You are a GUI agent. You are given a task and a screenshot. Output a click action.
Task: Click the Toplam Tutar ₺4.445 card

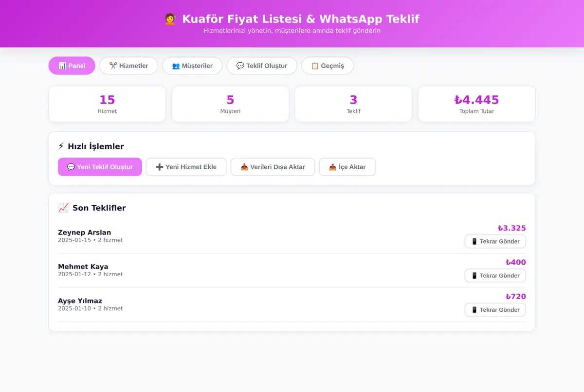click(x=477, y=104)
